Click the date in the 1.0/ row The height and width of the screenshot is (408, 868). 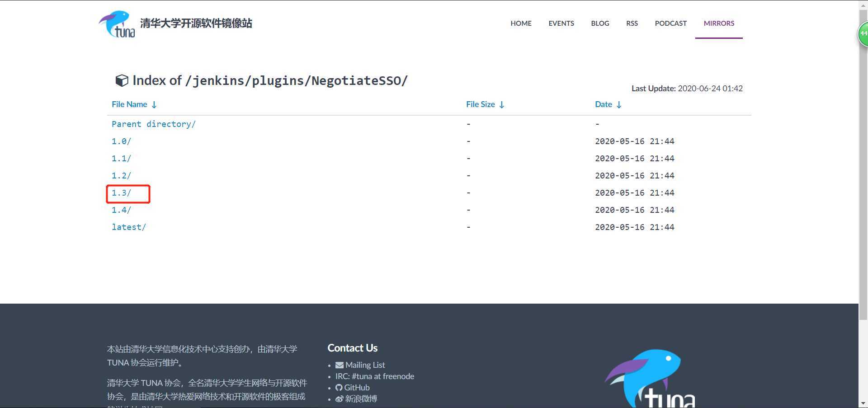635,141
